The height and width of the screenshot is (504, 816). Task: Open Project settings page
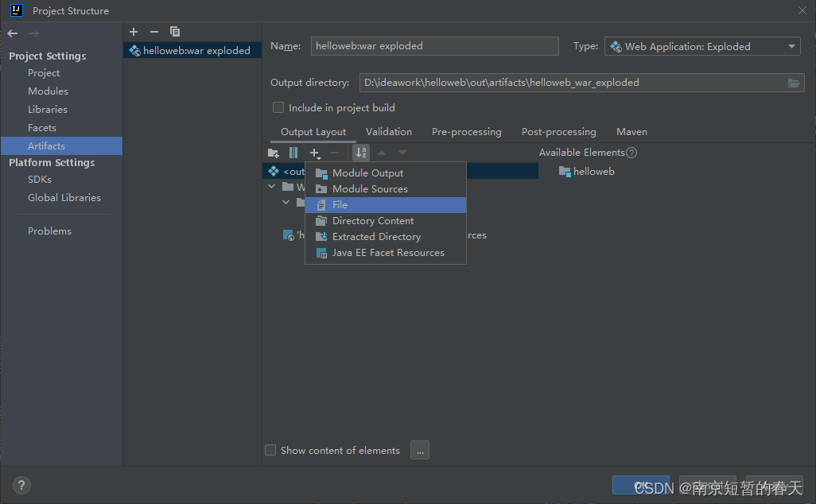(44, 73)
